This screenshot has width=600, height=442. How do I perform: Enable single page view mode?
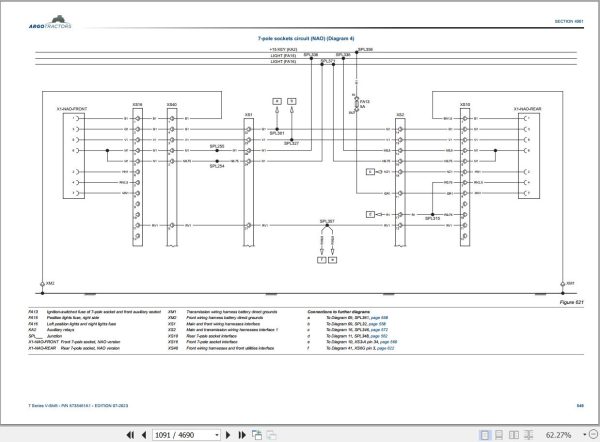[x=484, y=435]
